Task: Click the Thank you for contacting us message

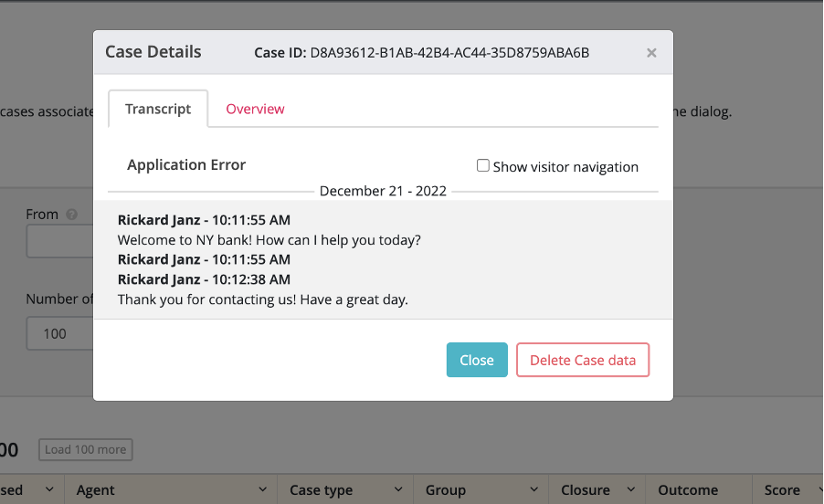Action: [262, 299]
